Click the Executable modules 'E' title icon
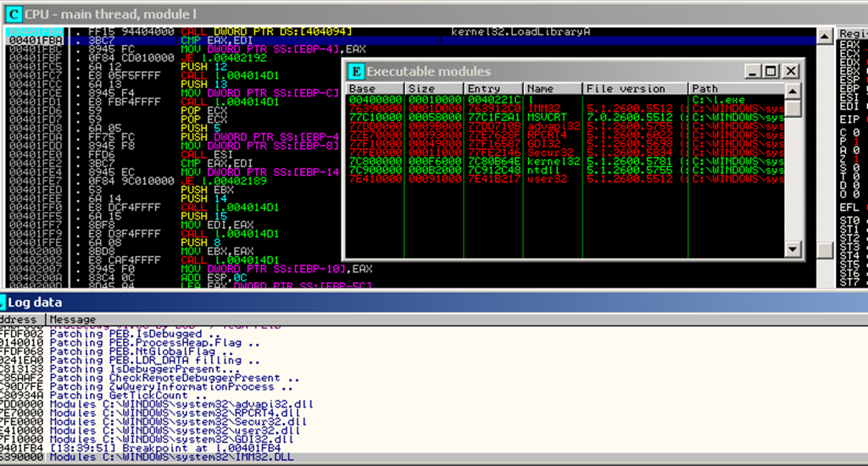Screen dimensions: 868x466 point(357,71)
